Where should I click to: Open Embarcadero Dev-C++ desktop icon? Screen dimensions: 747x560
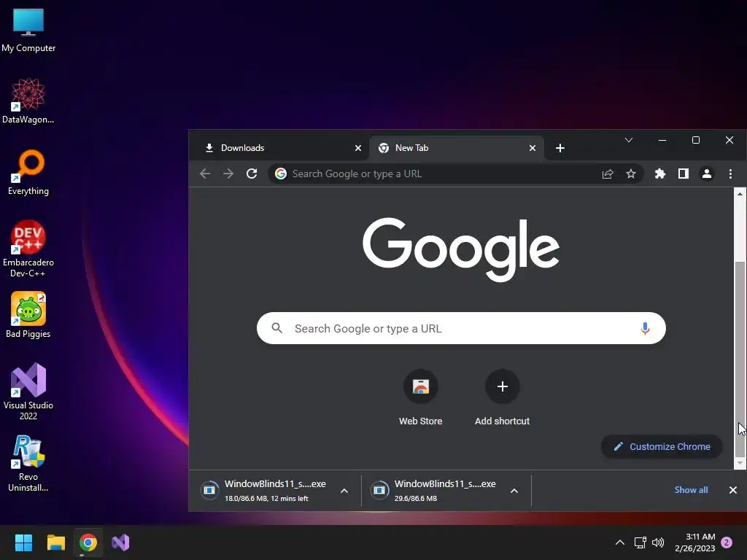click(28, 249)
